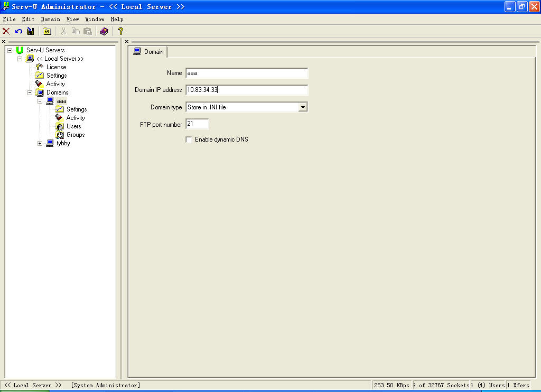541x392 pixels.
Task: Open the purple help book icon
Action: click(104, 32)
